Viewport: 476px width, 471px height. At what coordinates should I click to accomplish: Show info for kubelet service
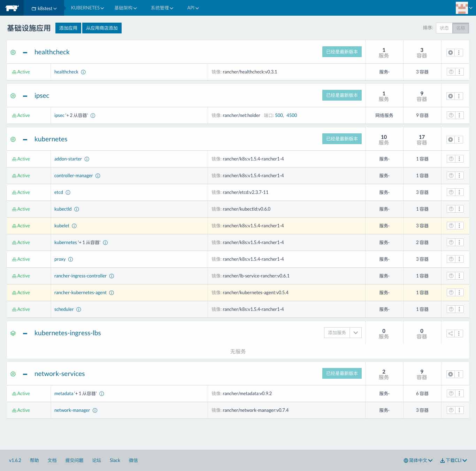pos(74,226)
